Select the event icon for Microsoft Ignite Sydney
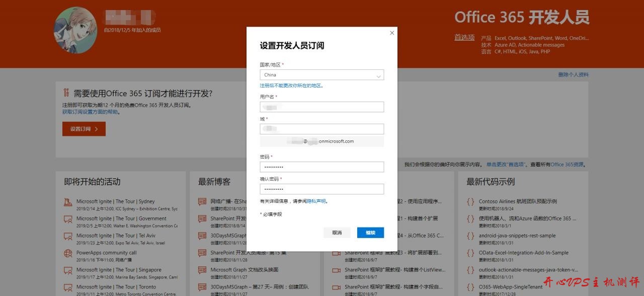The width and height of the screenshot is (644, 296). [68, 201]
